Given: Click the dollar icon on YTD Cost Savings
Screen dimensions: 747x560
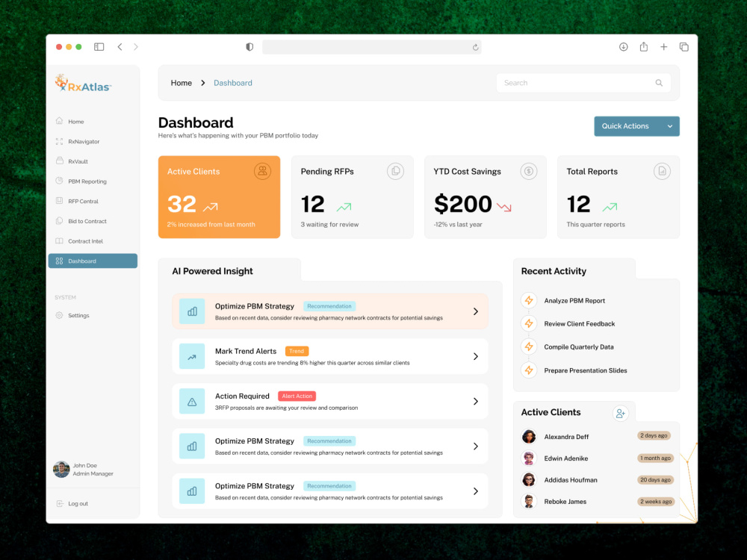Looking at the screenshot, I should click(528, 172).
